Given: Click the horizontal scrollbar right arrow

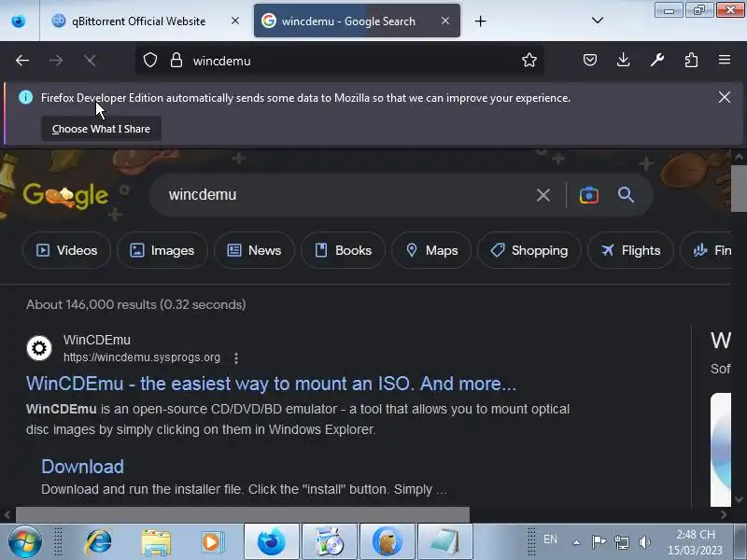Looking at the screenshot, I should pyautogui.click(x=724, y=514).
